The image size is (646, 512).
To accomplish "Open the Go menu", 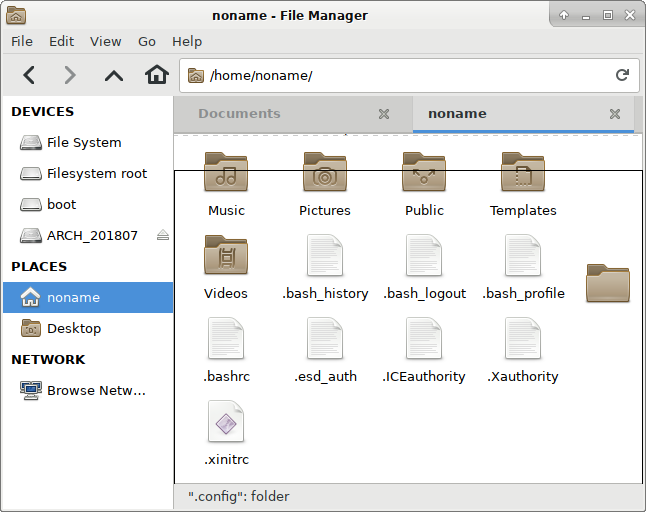I will 147,41.
